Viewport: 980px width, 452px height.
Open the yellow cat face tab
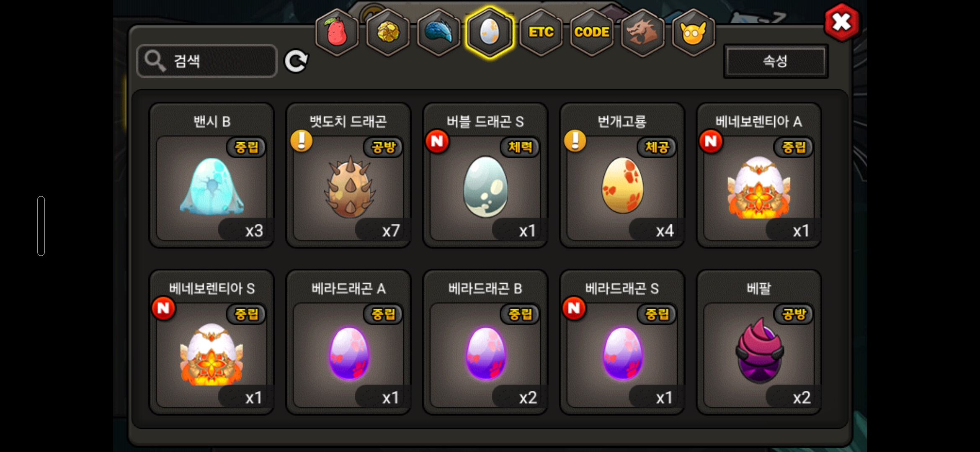694,32
